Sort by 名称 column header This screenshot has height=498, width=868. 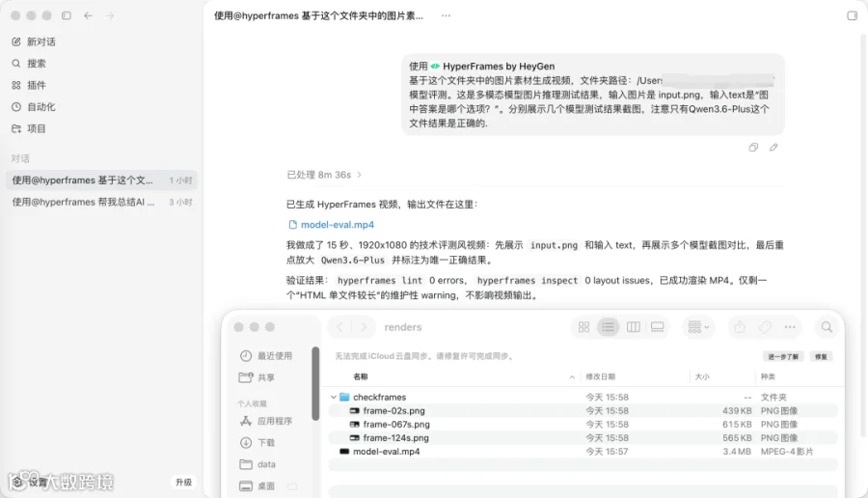pyautogui.click(x=361, y=376)
